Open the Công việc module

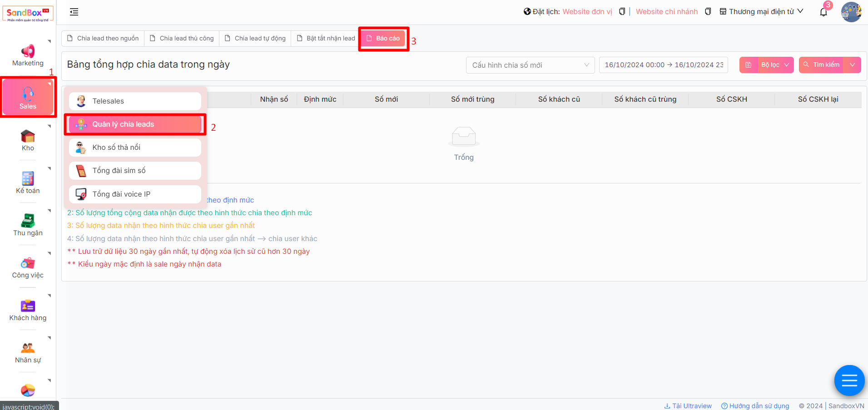(28, 267)
